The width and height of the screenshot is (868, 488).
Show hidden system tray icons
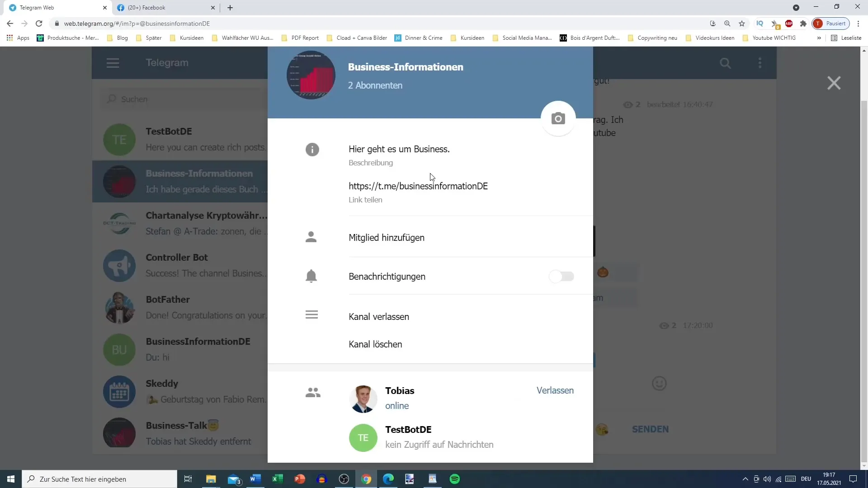click(x=745, y=479)
